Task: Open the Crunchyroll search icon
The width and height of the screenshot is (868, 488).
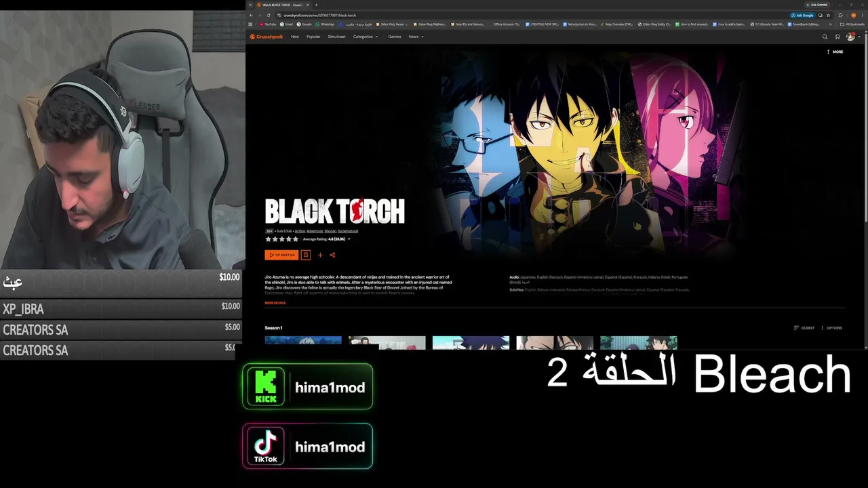Action: pos(825,37)
